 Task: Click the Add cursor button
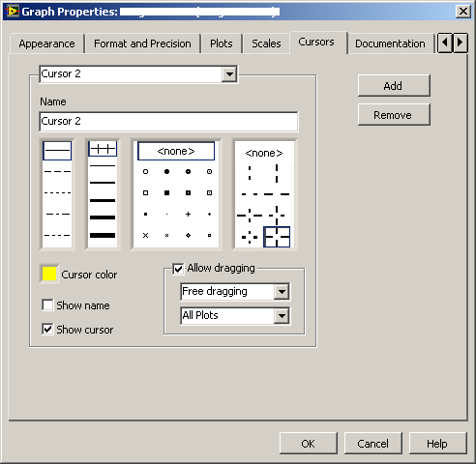click(x=394, y=86)
